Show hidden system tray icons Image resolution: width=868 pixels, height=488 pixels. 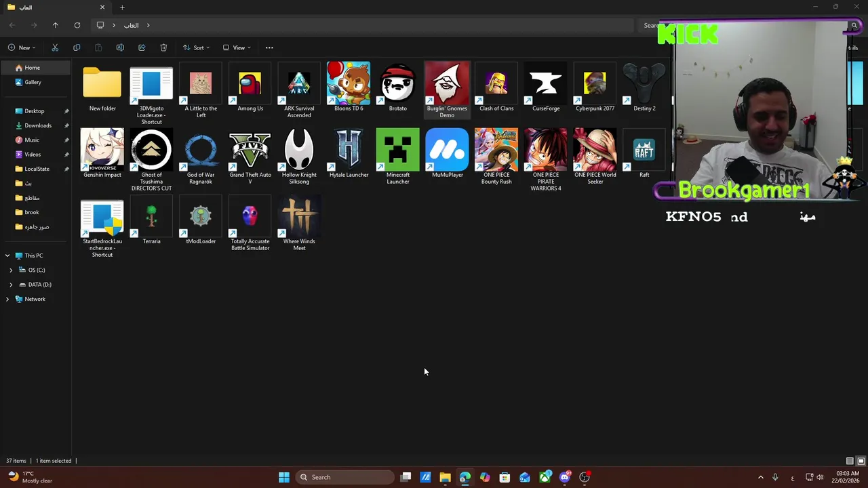[x=760, y=477]
